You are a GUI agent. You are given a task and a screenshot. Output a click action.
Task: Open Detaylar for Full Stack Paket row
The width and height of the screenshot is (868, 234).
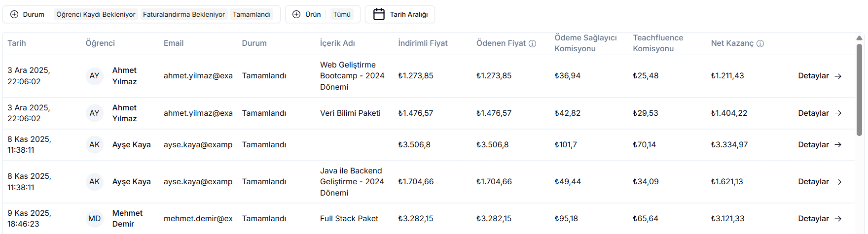[819, 218]
